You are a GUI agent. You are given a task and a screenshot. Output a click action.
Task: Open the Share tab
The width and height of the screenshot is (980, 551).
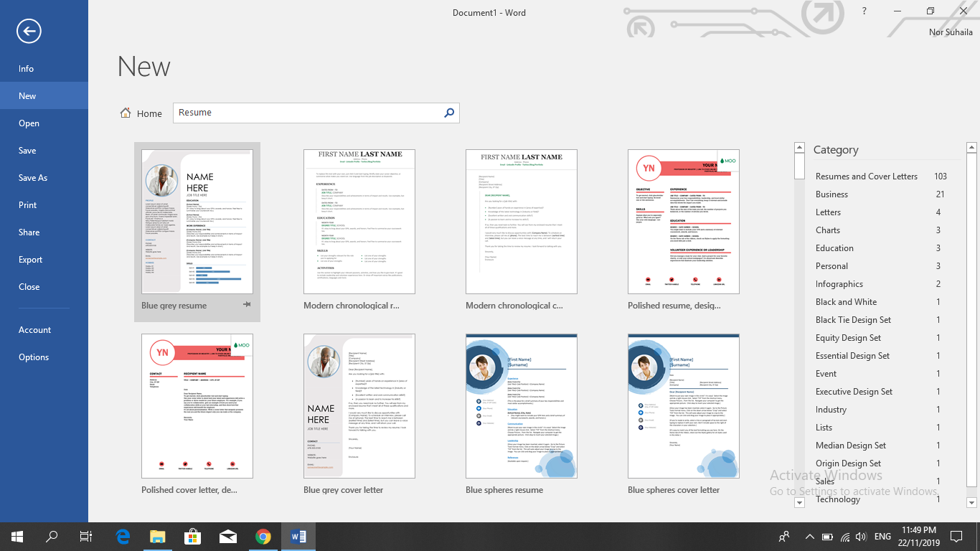tap(44, 232)
